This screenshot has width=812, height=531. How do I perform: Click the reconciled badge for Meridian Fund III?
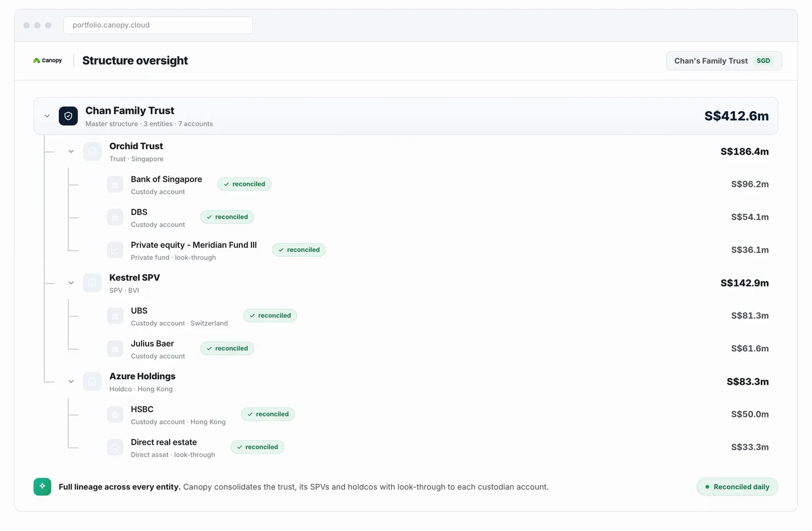299,250
